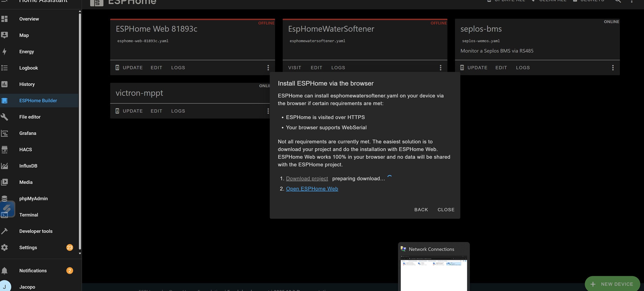
Task: Open the Energy dashboard icon in sidebar
Action: point(5,52)
